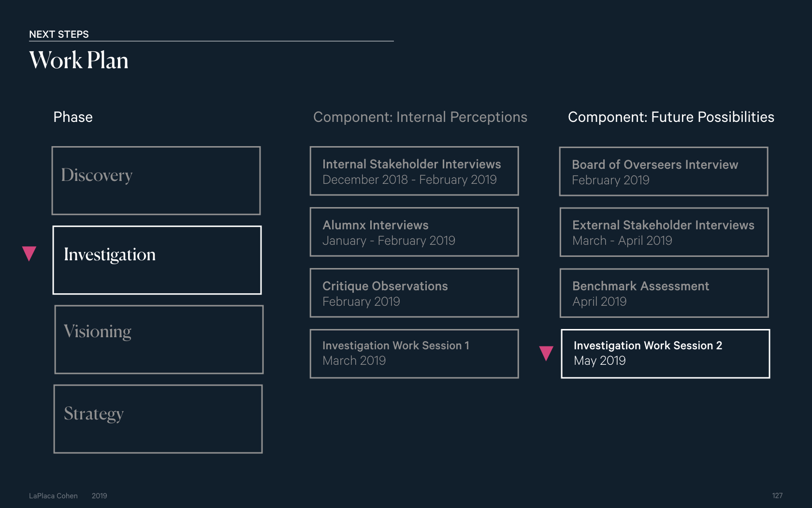This screenshot has width=812, height=508.
Task: Click the pink triangle marker beside Investigation
Action: tap(29, 254)
